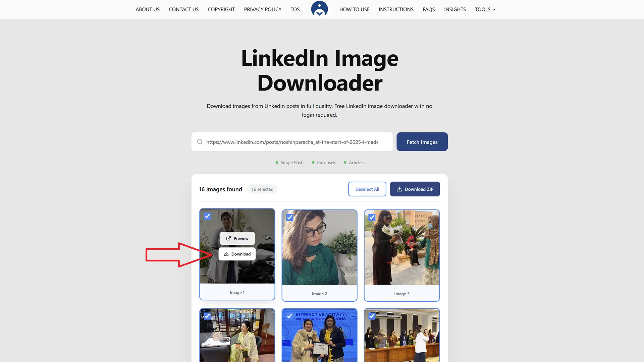Screen dimensions: 644x362
Task: Click the search magnifier icon in URL field
Action: coord(200,142)
